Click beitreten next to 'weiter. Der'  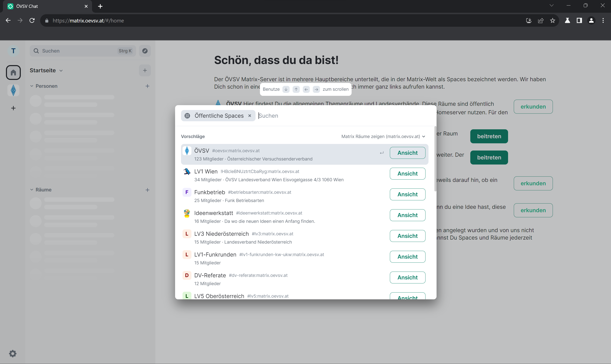(489, 158)
